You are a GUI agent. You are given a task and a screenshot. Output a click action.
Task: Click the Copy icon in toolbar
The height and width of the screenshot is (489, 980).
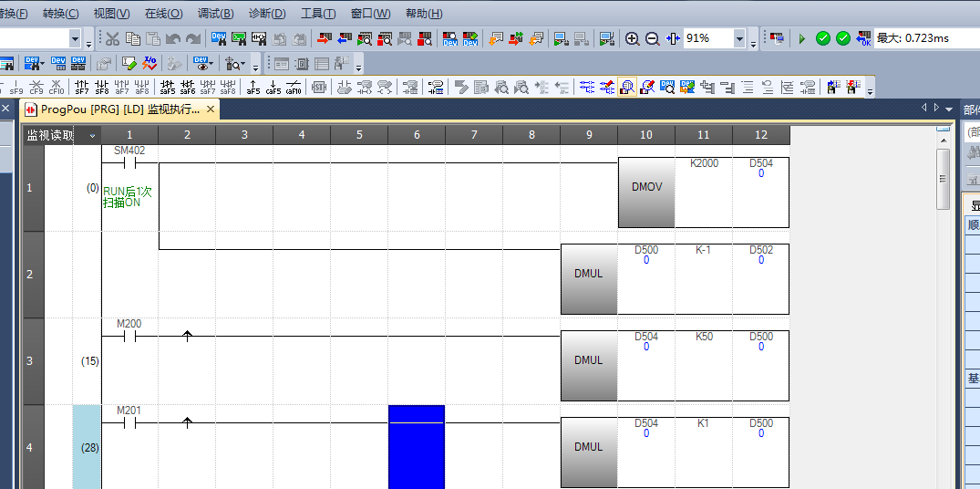tap(133, 39)
